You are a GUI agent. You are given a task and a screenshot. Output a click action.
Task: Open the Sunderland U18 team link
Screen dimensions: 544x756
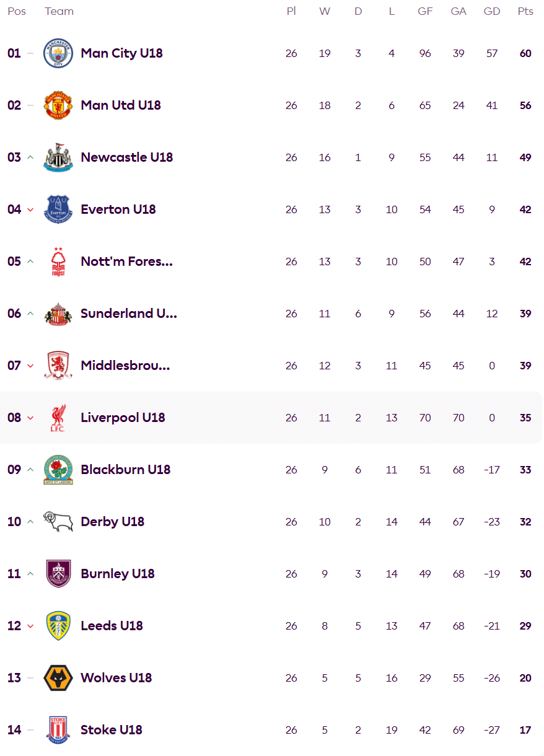[x=129, y=314]
